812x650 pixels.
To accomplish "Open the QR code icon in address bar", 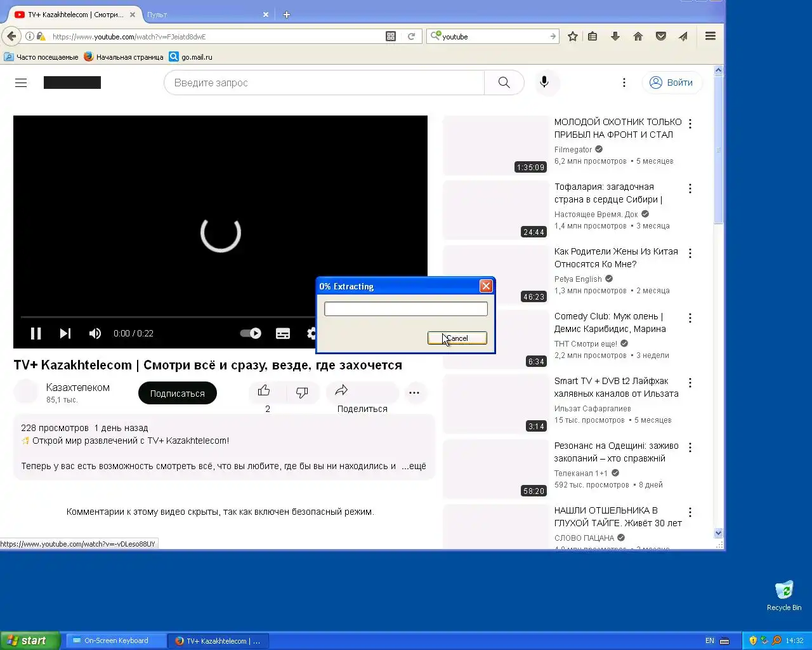I will tap(391, 36).
